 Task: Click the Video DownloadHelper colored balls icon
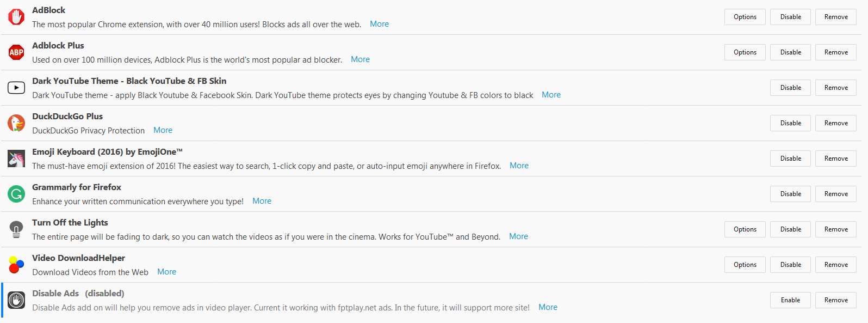tap(16, 265)
